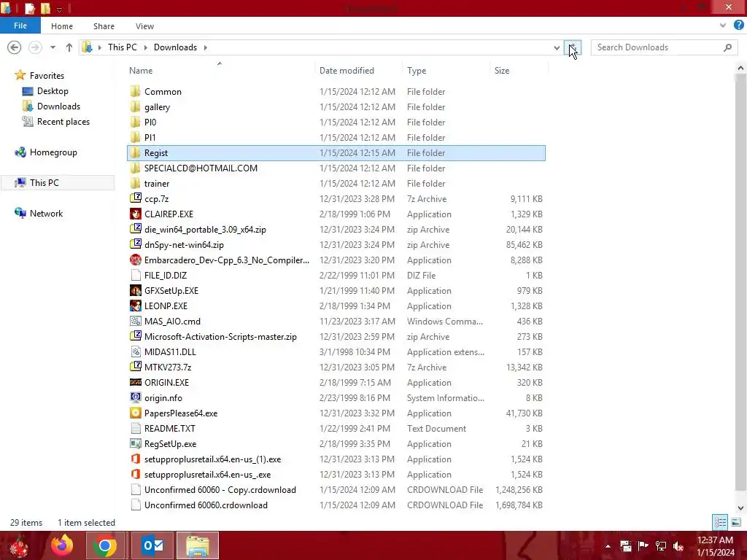
Task: Switch to Details view in status bar
Action: 720,522
